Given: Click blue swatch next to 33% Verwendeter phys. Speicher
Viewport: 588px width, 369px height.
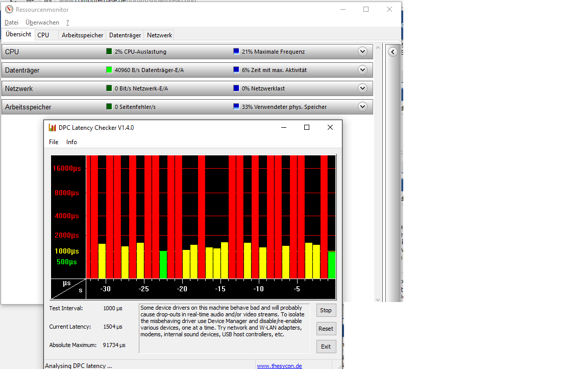Looking at the screenshot, I should 236,107.
